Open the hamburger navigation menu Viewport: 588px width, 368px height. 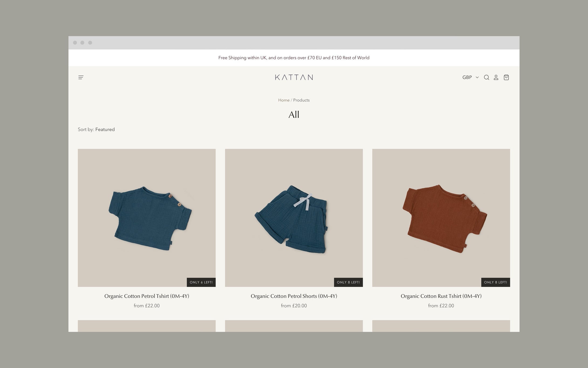(81, 77)
